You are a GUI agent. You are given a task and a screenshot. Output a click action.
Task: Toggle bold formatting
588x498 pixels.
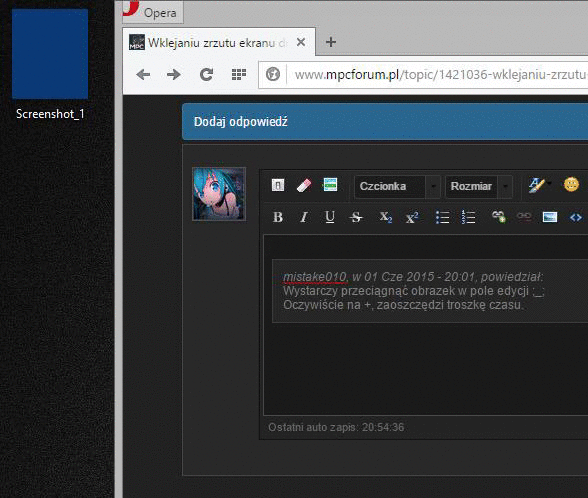[278, 217]
